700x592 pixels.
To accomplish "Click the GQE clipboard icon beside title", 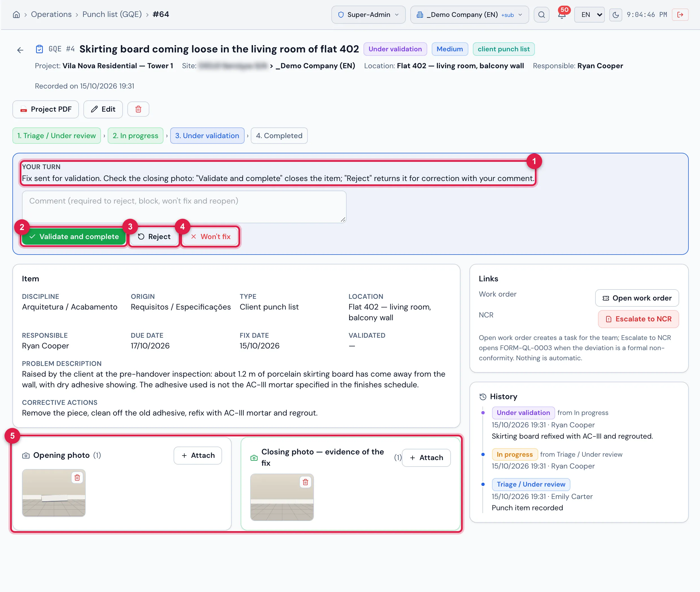I will 39,49.
